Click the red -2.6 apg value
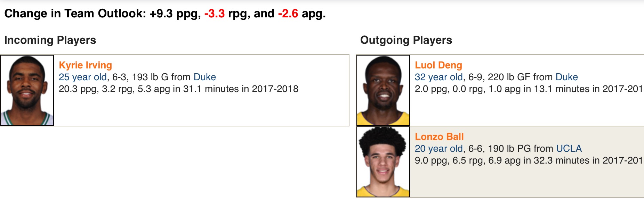The height and width of the screenshot is (199, 644). 288,14
